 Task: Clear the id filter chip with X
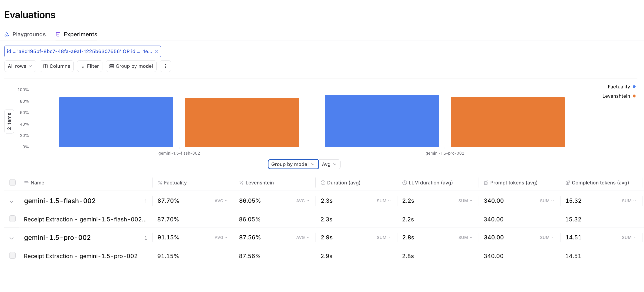point(157,51)
